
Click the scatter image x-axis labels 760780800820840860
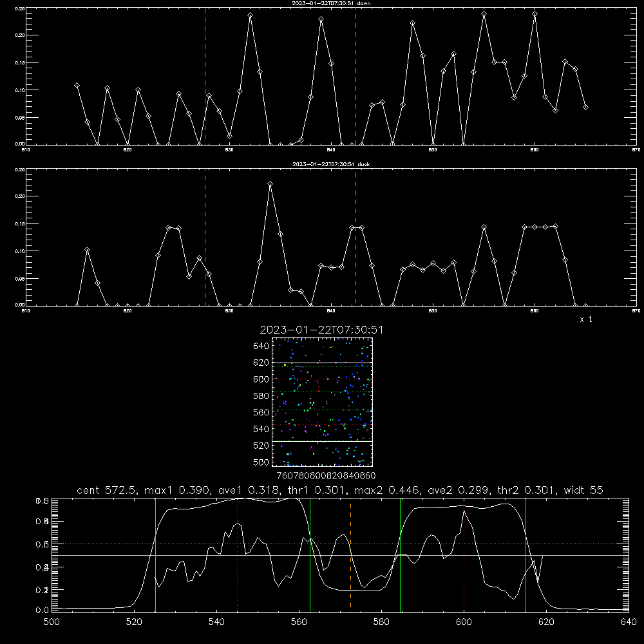click(326, 475)
